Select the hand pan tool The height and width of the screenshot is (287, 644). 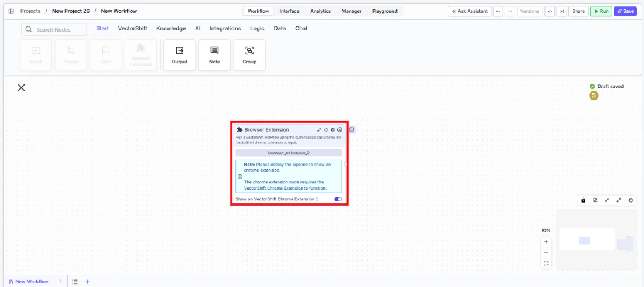tap(631, 200)
